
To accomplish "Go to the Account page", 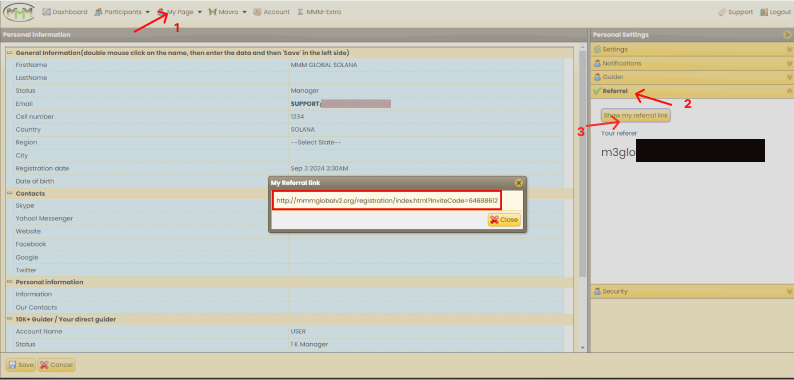I will (x=271, y=12).
